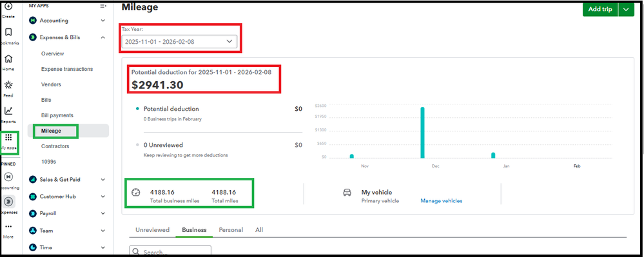
Task: Open the 1099s menu item
Action: pyautogui.click(x=48, y=162)
